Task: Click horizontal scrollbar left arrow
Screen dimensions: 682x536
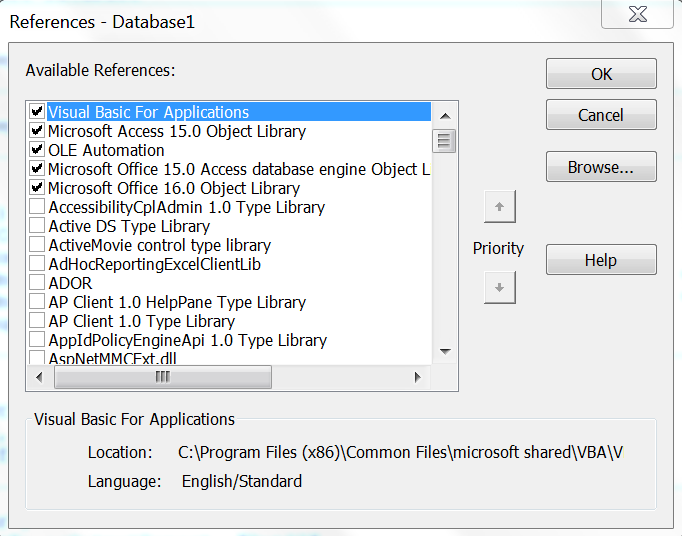Action: [39, 377]
